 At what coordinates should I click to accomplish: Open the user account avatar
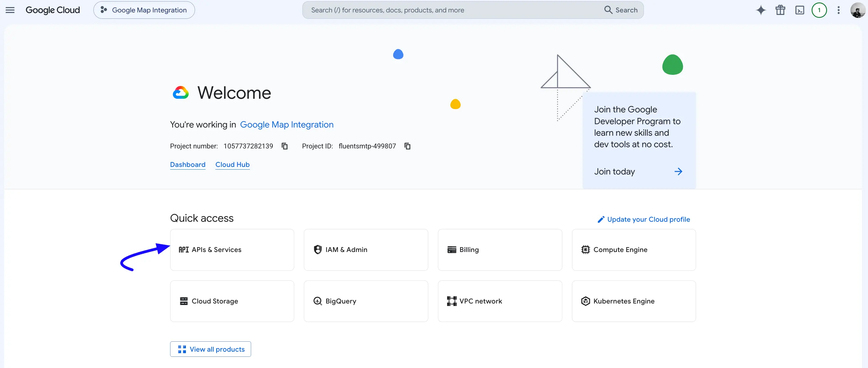tap(858, 10)
